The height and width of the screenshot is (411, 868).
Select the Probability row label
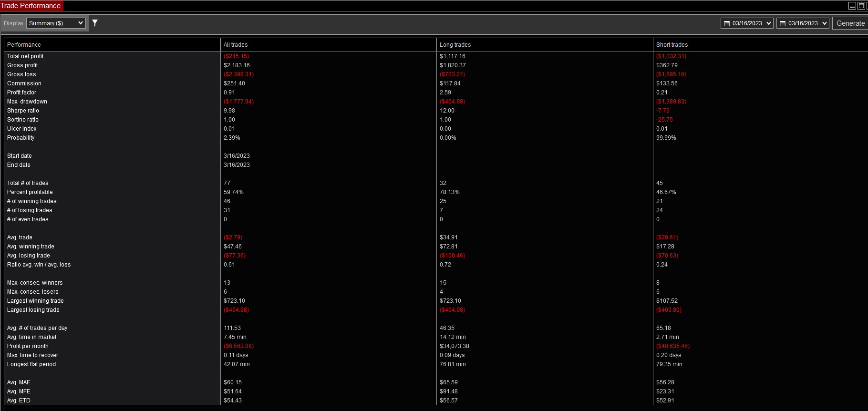click(x=21, y=138)
